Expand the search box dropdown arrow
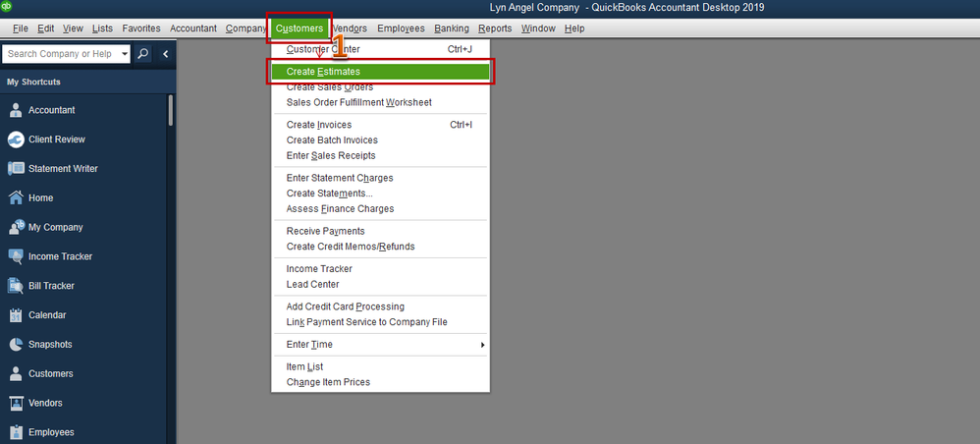The width and height of the screenshot is (980, 444). (x=125, y=54)
